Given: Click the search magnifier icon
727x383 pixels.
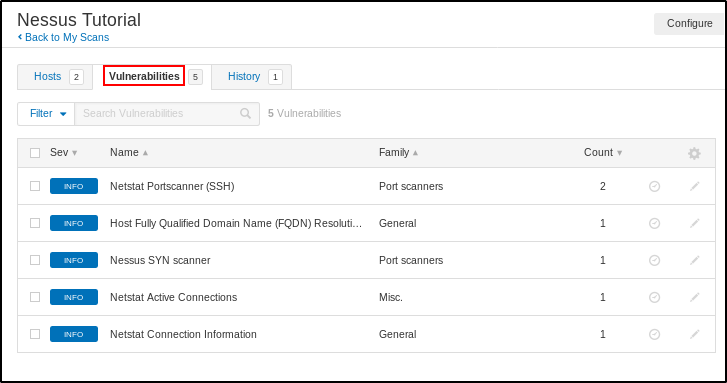Looking at the screenshot, I should (245, 113).
